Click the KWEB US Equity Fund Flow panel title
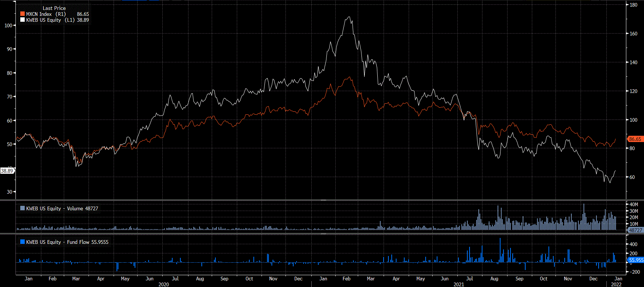Viewport: 644px width, 287px height. [x=67, y=242]
